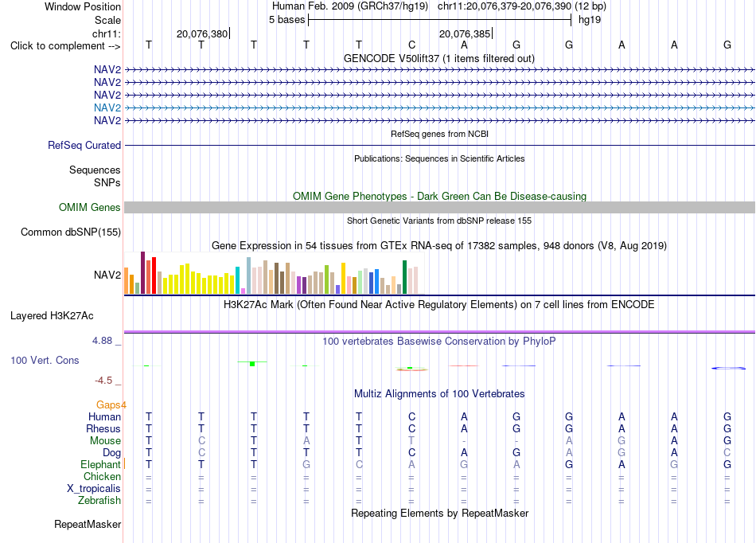Image resolution: width=756 pixels, height=543 pixels.
Task: Click the Layered H3K27Ac label
Action: pos(52,316)
